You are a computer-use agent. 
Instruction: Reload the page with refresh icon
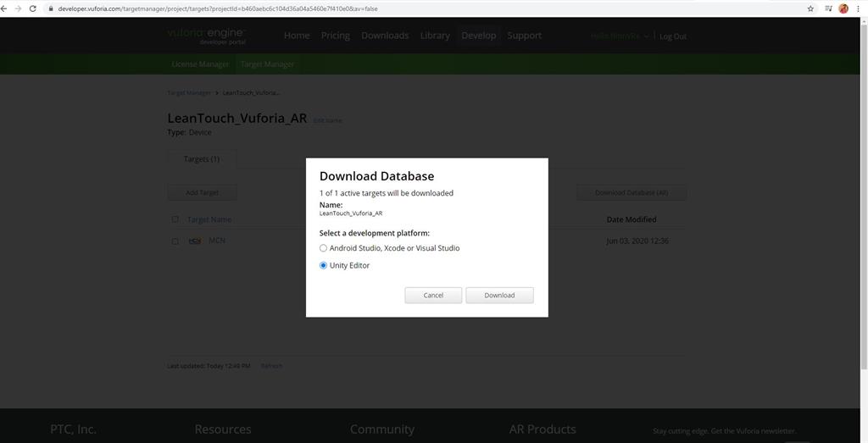click(33, 8)
